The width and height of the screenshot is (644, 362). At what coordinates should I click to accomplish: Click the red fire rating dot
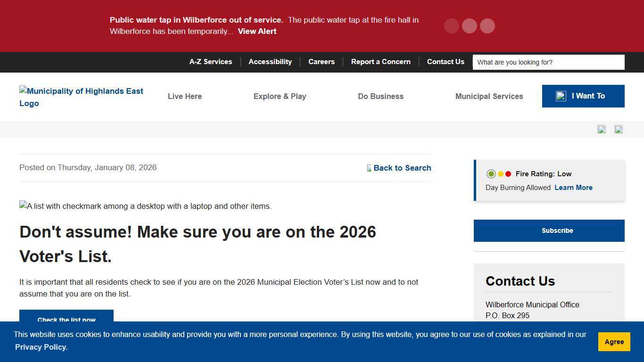[x=508, y=173]
